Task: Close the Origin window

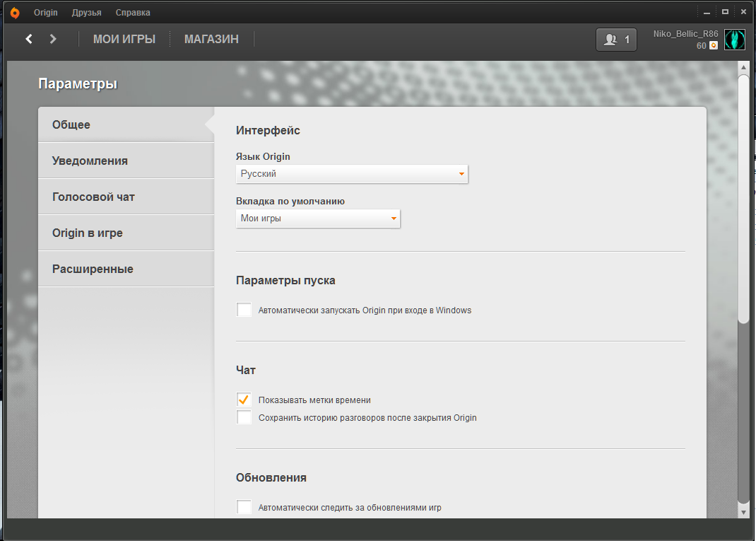Action: 743,12
